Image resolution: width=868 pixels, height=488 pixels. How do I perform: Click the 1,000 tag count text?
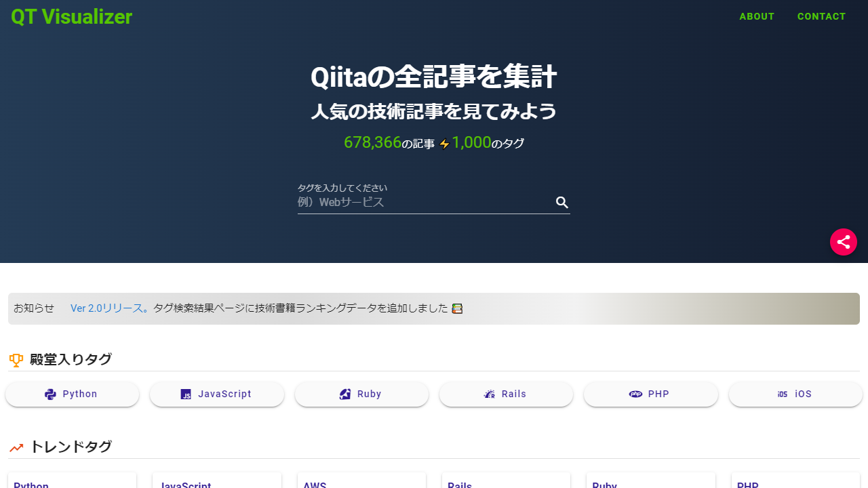pyautogui.click(x=471, y=142)
